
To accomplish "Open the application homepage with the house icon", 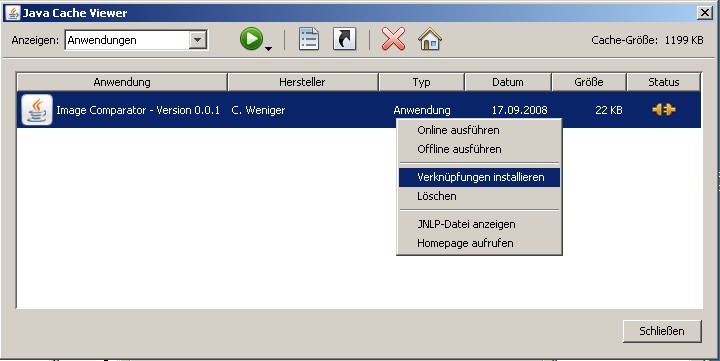I will coord(430,39).
